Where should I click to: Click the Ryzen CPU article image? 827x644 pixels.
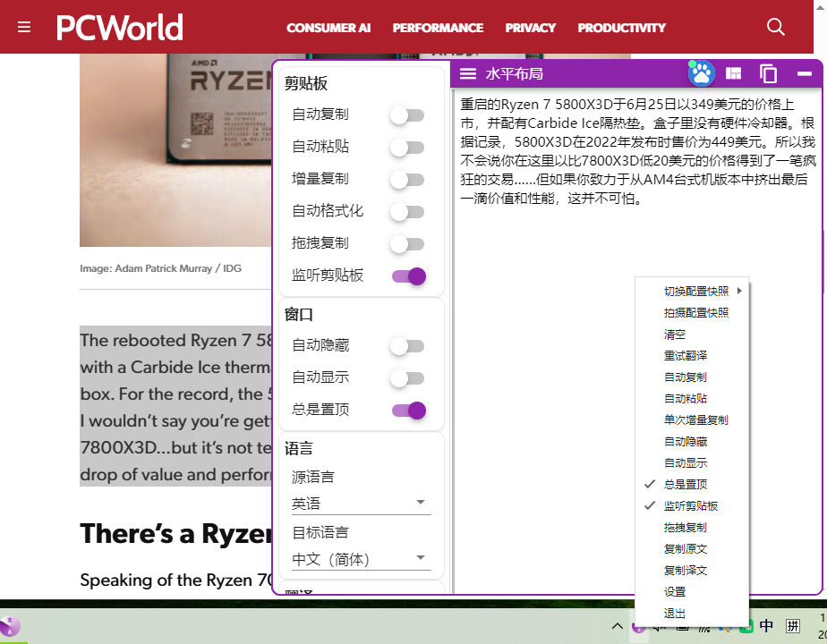(x=175, y=150)
